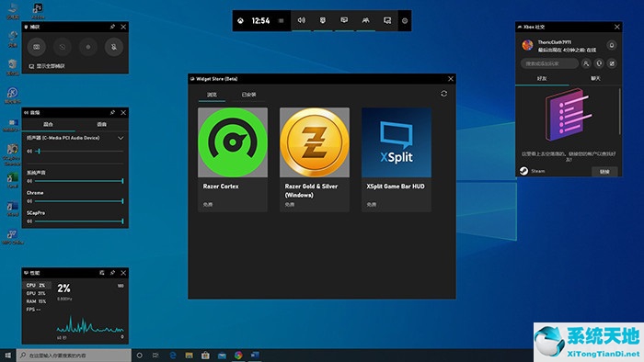Image resolution: width=644 pixels, height=362 pixels.
Task: Open Performance widget options icon
Action: pyautogui.click(x=102, y=273)
